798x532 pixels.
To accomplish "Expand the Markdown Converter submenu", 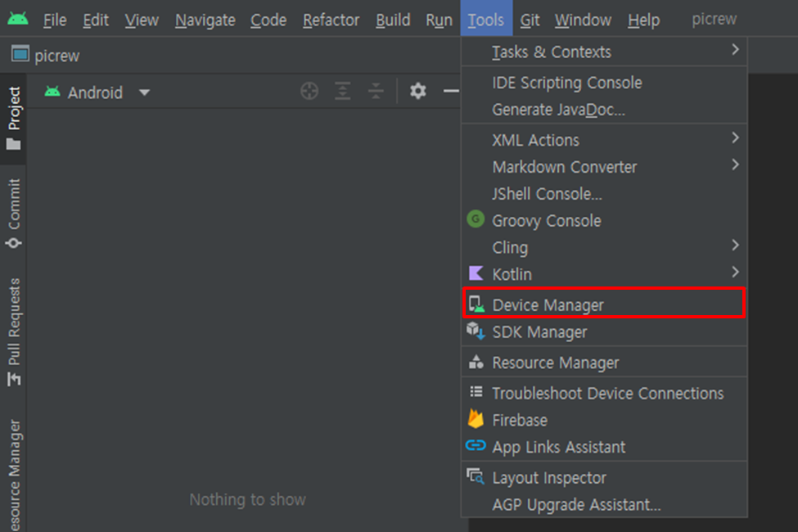I will (x=603, y=166).
